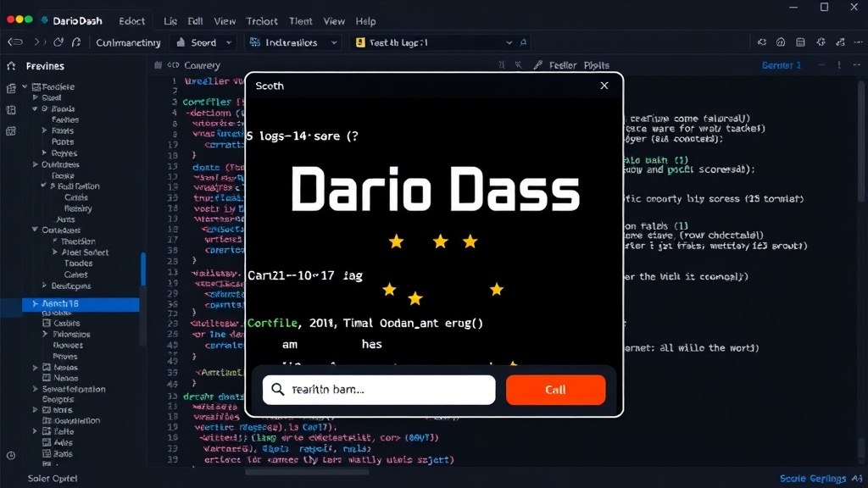Click the pen icon beside Feeller
The image size is (868, 488).
[x=537, y=64]
